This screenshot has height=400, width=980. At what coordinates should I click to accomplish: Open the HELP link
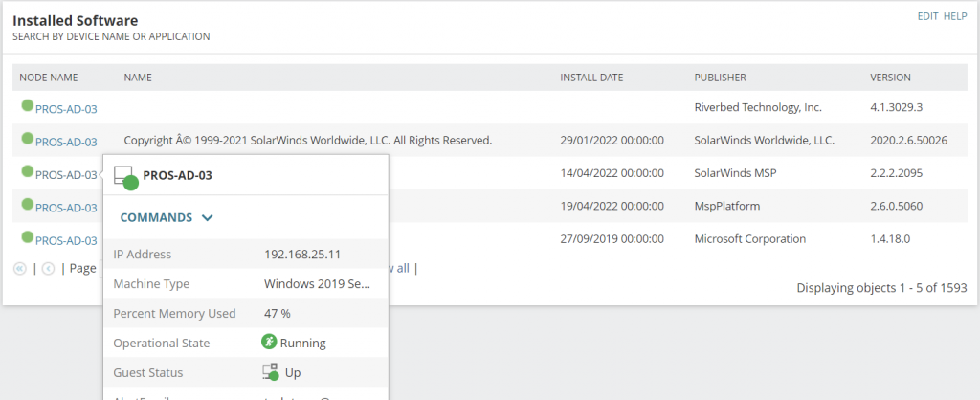pyautogui.click(x=955, y=17)
